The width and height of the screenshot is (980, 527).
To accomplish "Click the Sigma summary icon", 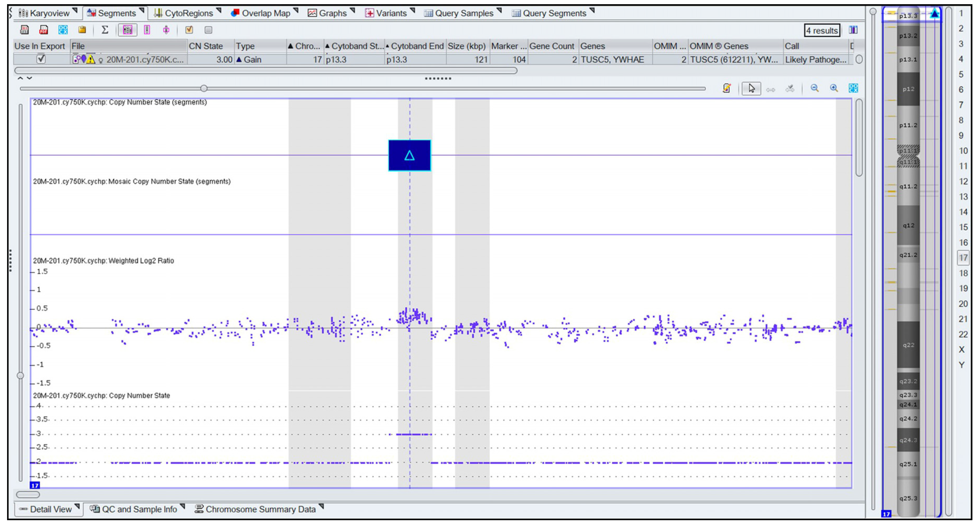I will pyautogui.click(x=105, y=30).
